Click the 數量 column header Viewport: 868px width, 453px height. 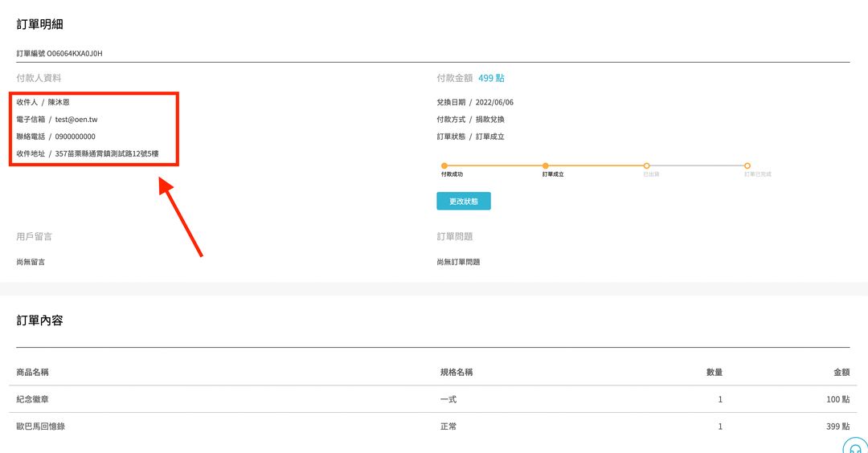pyautogui.click(x=714, y=372)
